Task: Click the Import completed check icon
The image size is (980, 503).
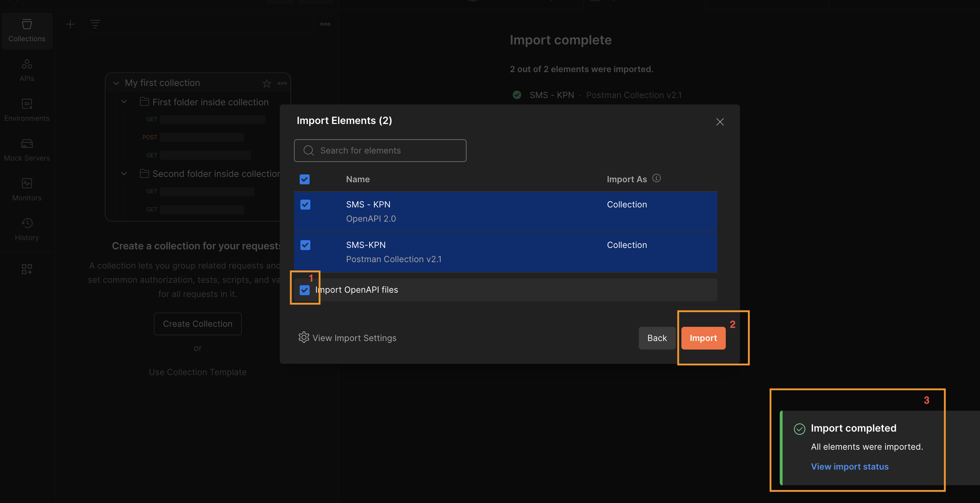Action: point(799,429)
